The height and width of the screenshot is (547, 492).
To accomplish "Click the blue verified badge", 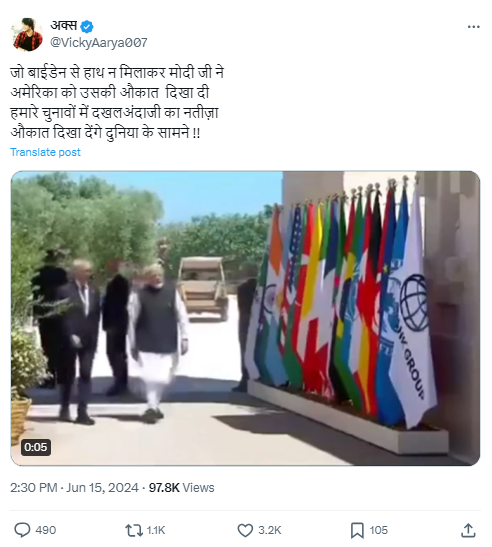I will (87, 27).
